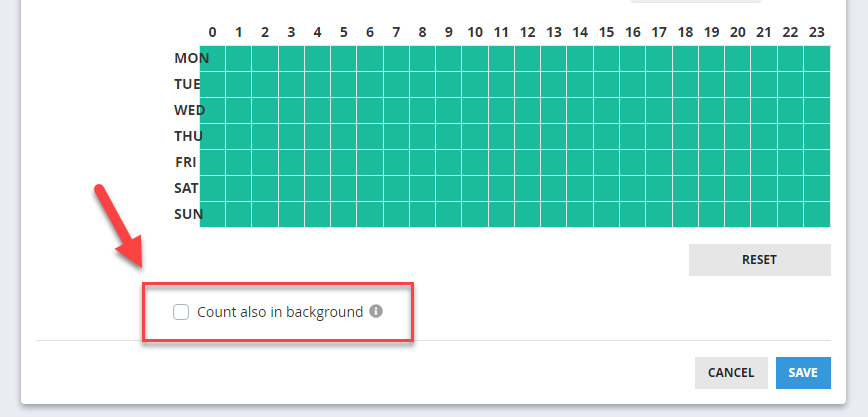The image size is (868, 417).
Task: Click the RESET button
Action: pyautogui.click(x=760, y=260)
